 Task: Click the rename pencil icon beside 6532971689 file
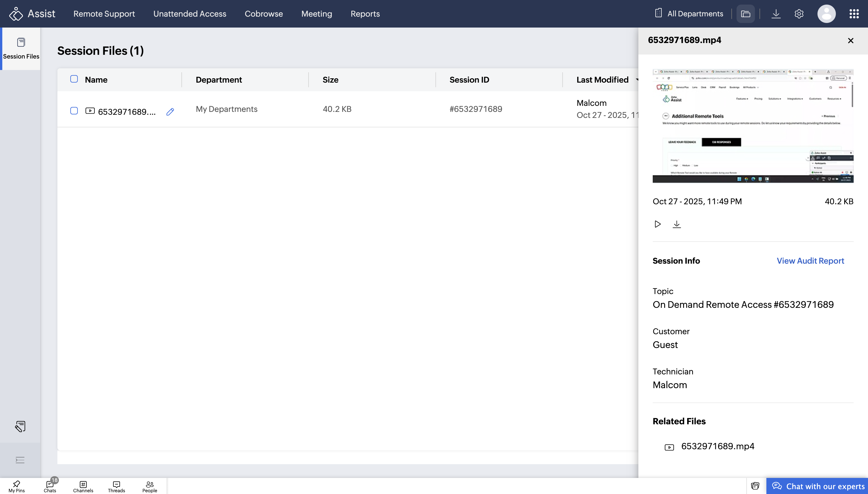tap(170, 112)
